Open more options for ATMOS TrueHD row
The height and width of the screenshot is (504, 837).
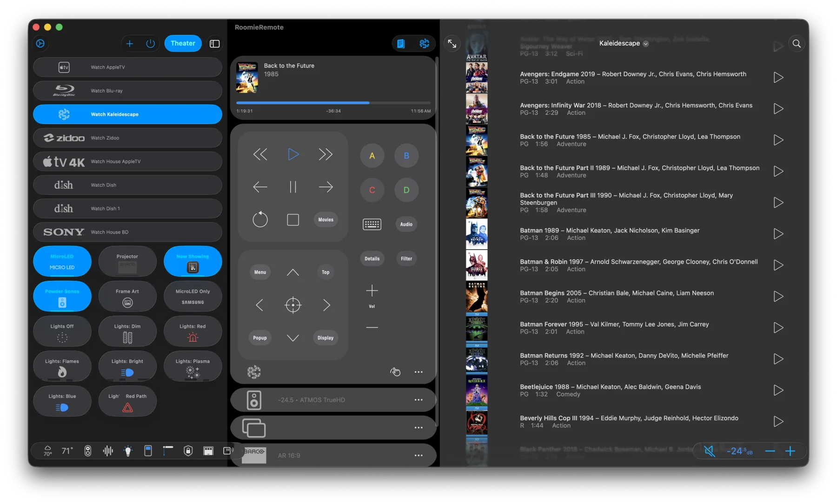418,400
